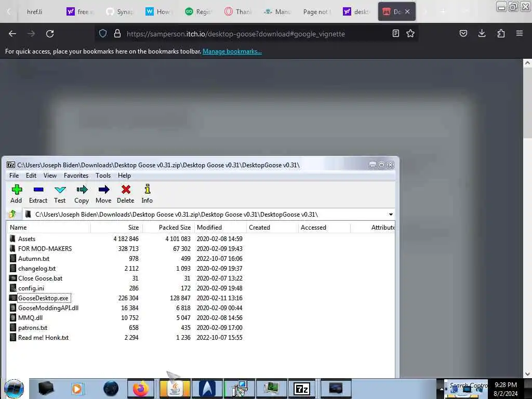Click the browser Back arrow
Viewport: 532px width, 399px height.
click(x=12, y=34)
